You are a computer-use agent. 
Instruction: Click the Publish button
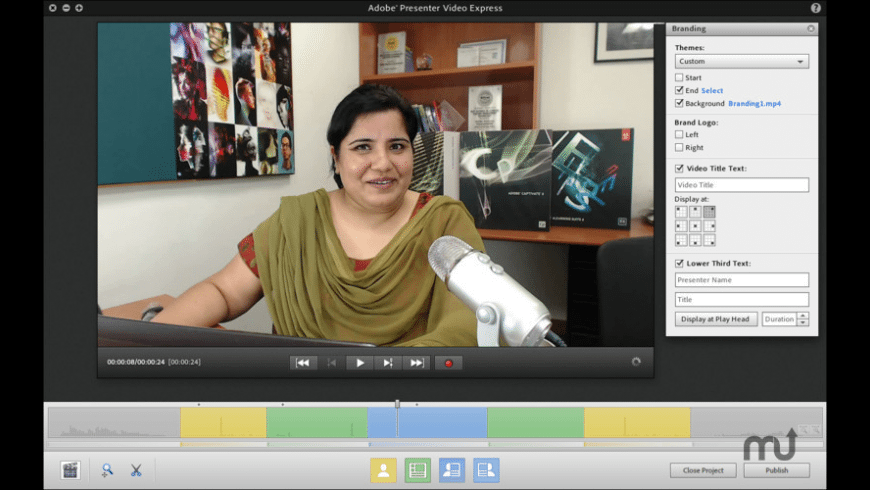(776, 470)
